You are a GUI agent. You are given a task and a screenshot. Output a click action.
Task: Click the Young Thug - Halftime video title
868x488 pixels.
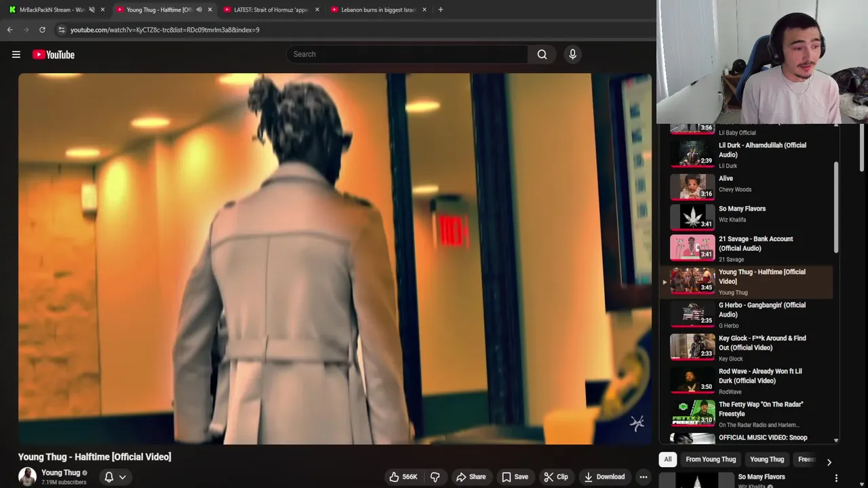point(95,457)
